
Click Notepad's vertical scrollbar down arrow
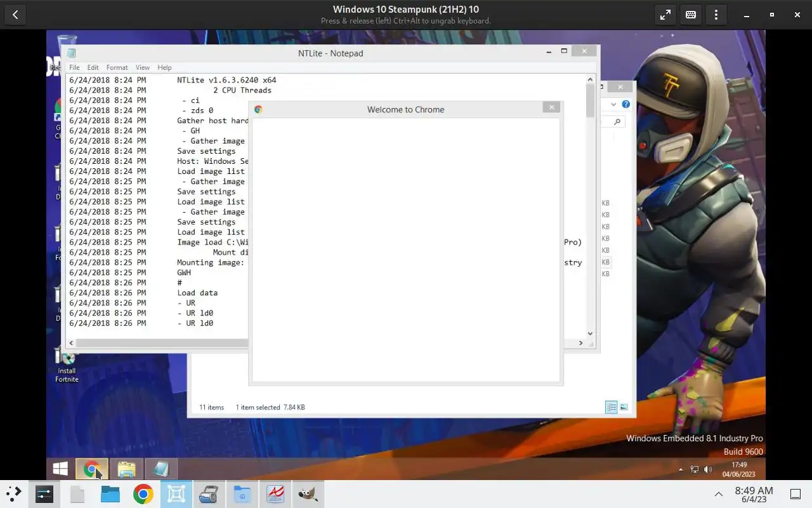pos(590,333)
